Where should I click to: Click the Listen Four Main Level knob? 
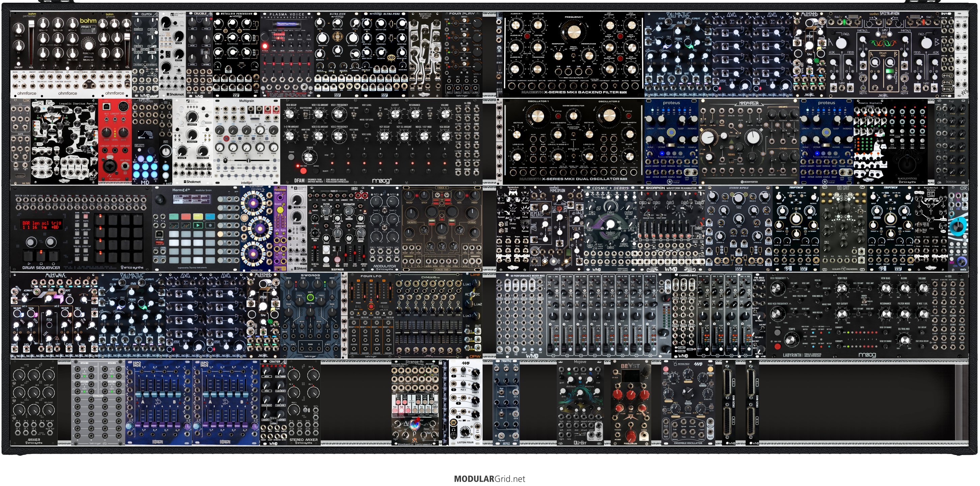pos(465,431)
